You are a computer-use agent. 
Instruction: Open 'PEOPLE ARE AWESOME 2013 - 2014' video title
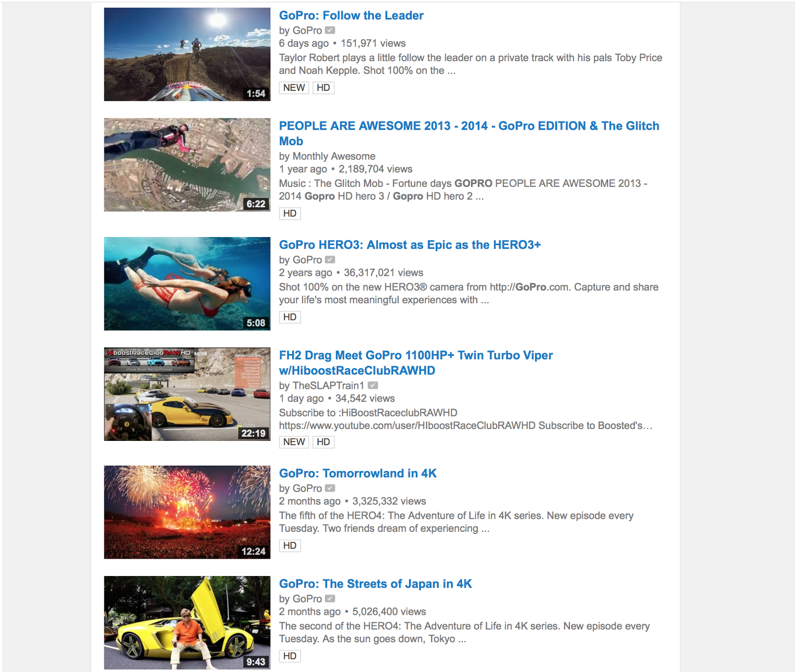469,133
